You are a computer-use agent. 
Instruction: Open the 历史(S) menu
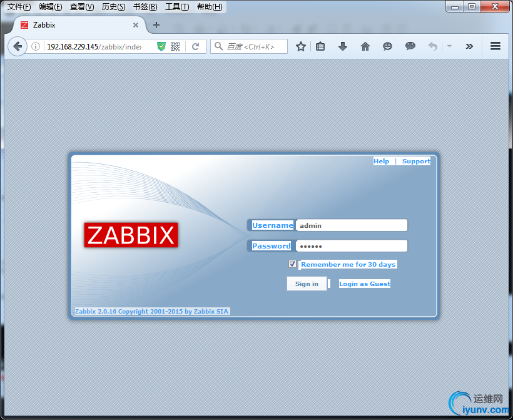[x=113, y=7]
